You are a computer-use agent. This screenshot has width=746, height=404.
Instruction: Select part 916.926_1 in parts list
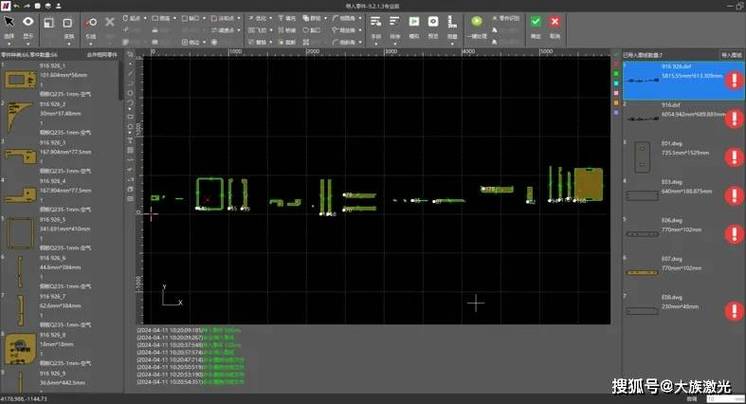pos(59,80)
